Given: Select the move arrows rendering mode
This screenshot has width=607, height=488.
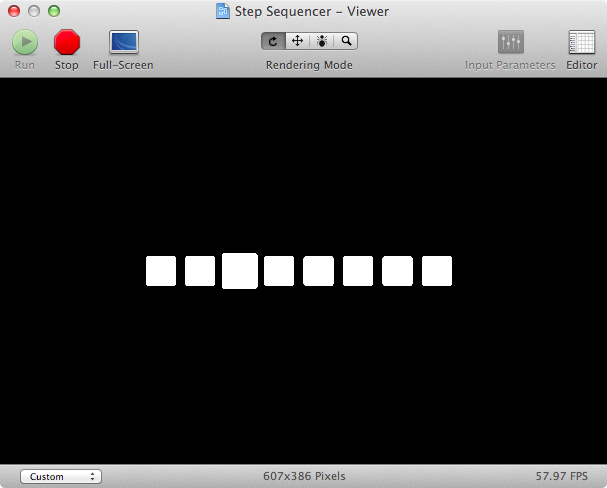Looking at the screenshot, I should (x=297, y=41).
